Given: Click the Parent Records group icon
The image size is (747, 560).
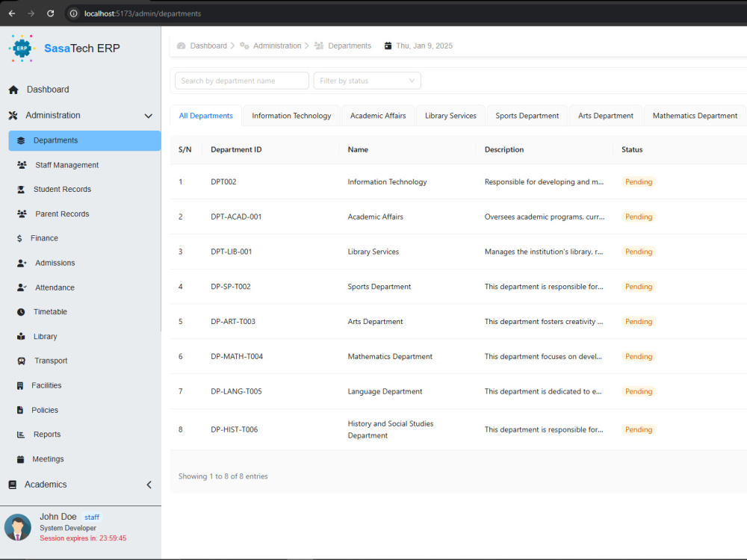Looking at the screenshot, I should [x=22, y=214].
